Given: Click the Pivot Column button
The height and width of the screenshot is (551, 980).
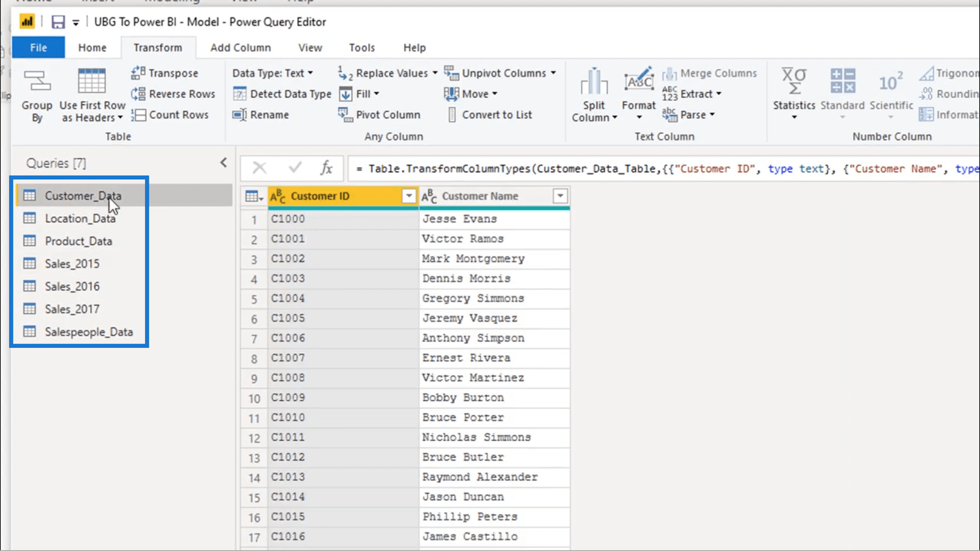Looking at the screenshot, I should (379, 114).
